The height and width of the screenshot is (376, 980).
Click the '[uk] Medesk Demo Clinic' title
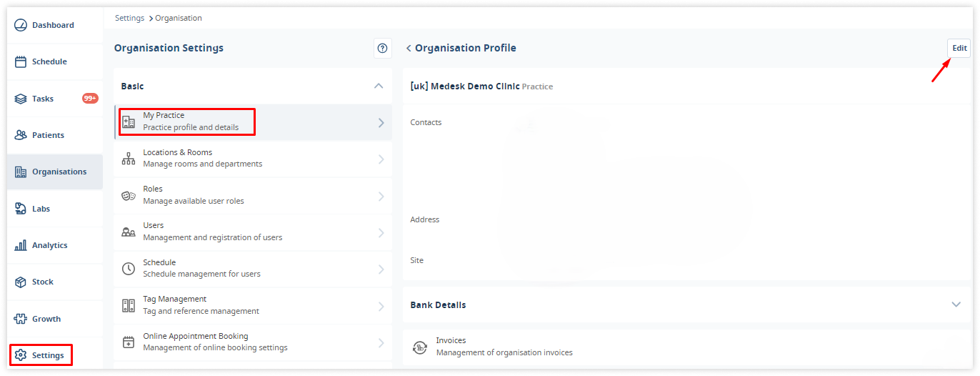(465, 86)
